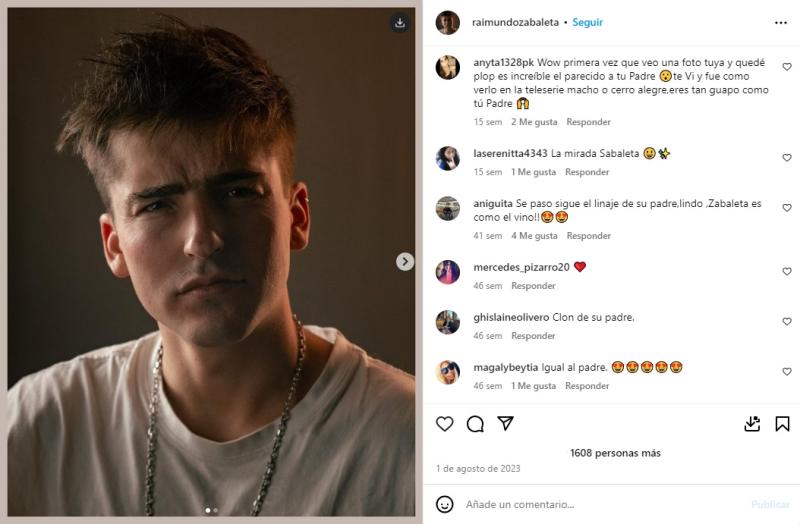Open mercedes_pizarro20's profile picture
Viewport: 800px width, 524px height.
(x=448, y=271)
